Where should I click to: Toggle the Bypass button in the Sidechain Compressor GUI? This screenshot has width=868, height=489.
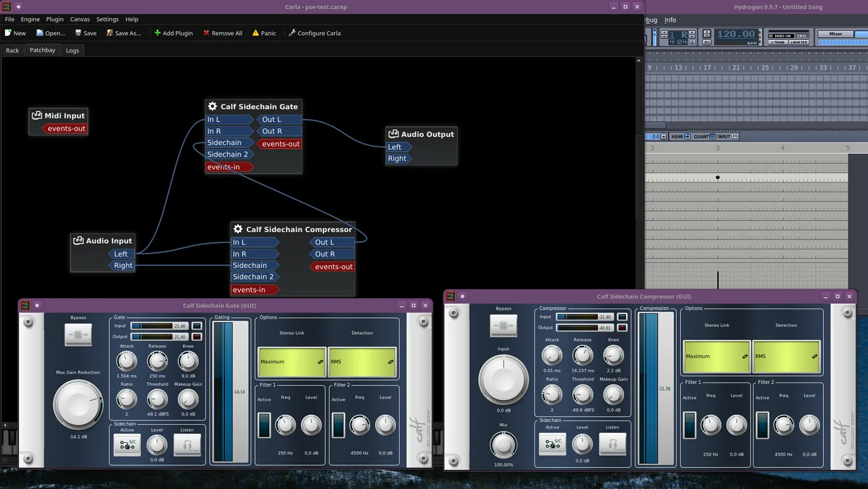[503, 326]
